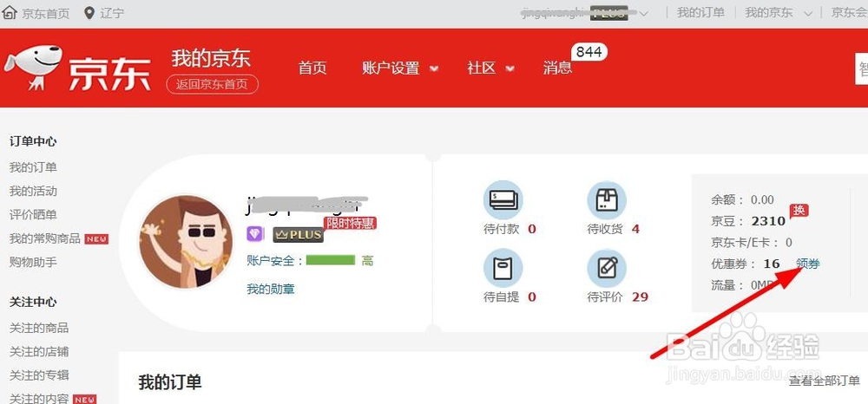The image size is (868, 404).
Task: Click the 辽宁 location text
Action: point(112,13)
